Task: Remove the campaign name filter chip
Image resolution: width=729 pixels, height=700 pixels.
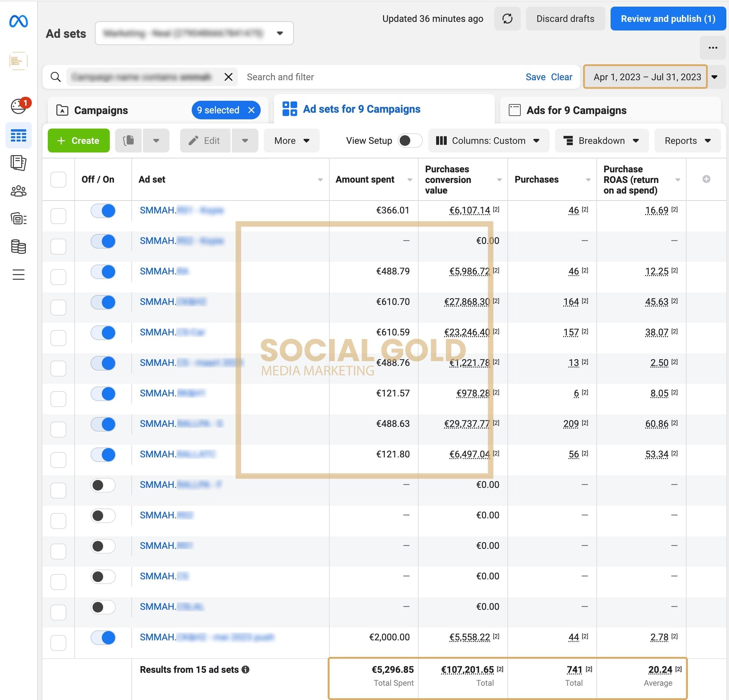Action: [x=229, y=77]
